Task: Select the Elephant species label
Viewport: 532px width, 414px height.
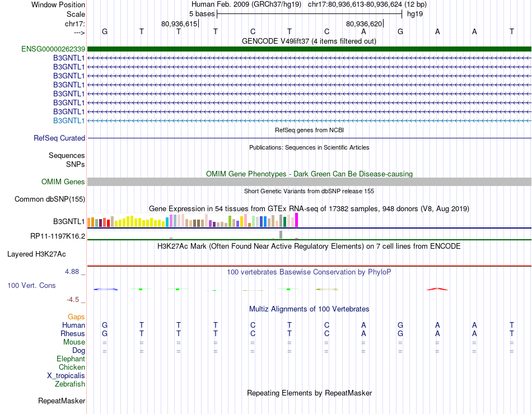Action: click(71, 359)
